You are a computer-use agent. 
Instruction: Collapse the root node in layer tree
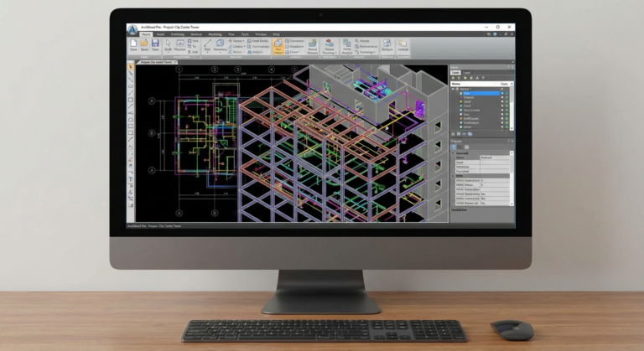click(454, 89)
